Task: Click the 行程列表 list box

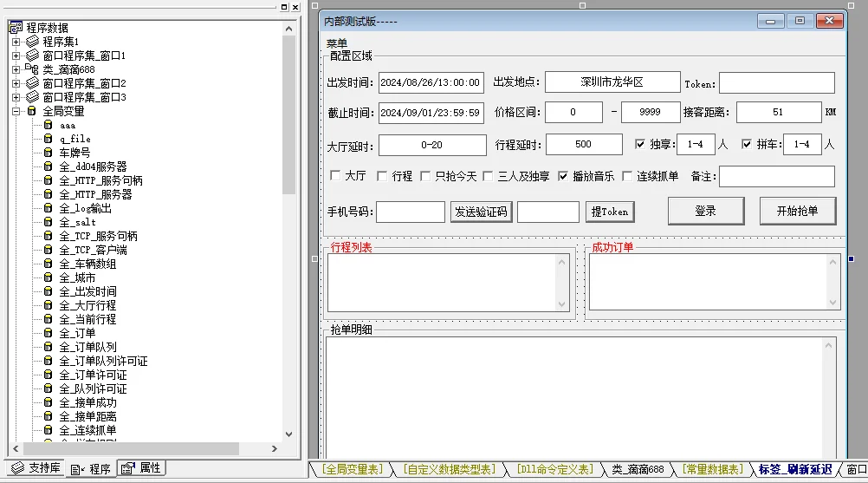Action: 449,283
